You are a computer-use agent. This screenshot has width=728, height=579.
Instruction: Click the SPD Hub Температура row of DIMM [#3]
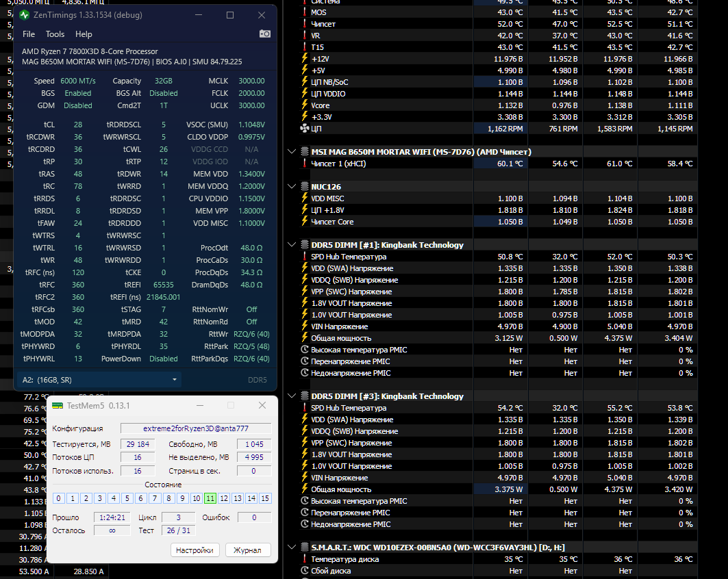(x=498, y=408)
